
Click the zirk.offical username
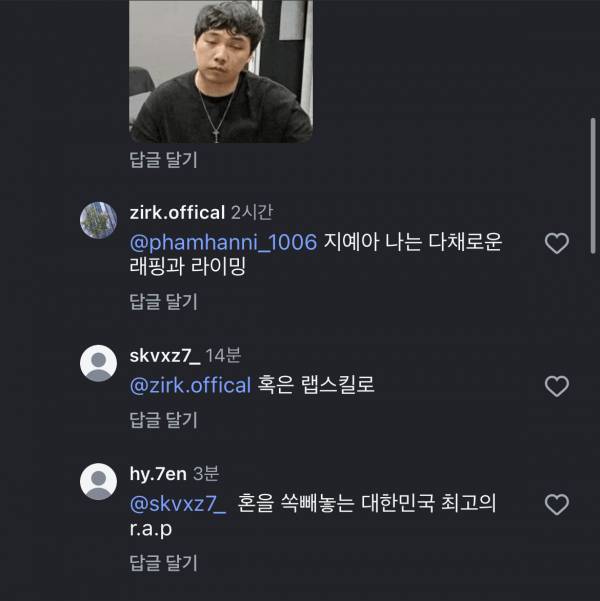(177, 212)
